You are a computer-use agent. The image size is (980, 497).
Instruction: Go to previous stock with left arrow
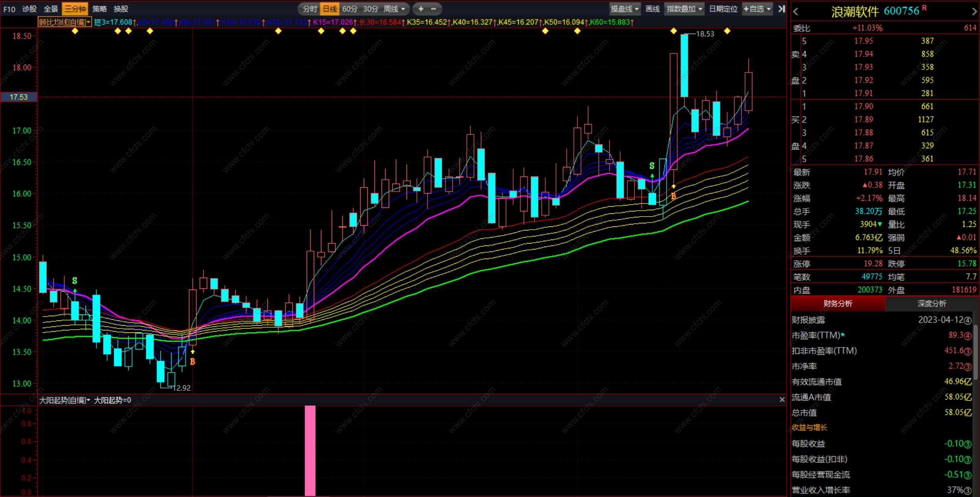795,12
